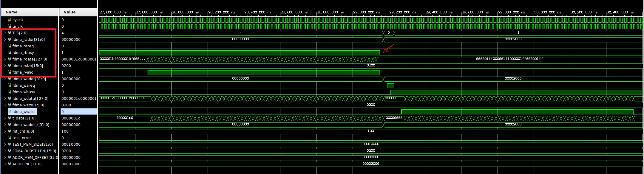644x174 pixels.
Task: Expand the fdma_rdata[127:0] bus
Action: coord(5,59)
